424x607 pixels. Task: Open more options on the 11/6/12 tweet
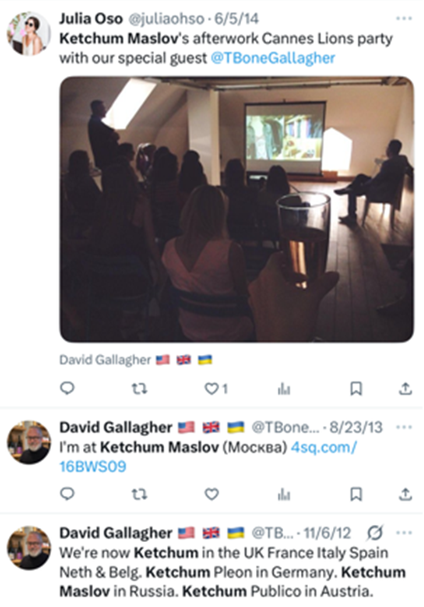click(x=404, y=533)
